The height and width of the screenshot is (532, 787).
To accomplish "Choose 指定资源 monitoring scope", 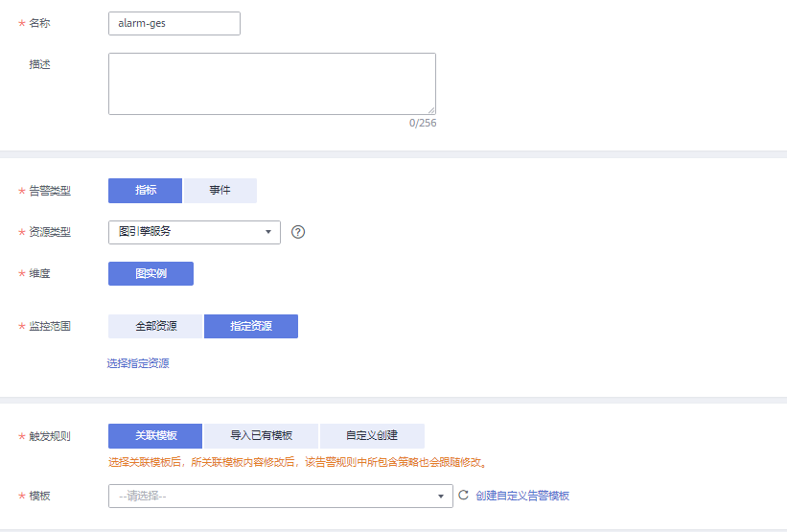I will [x=251, y=326].
